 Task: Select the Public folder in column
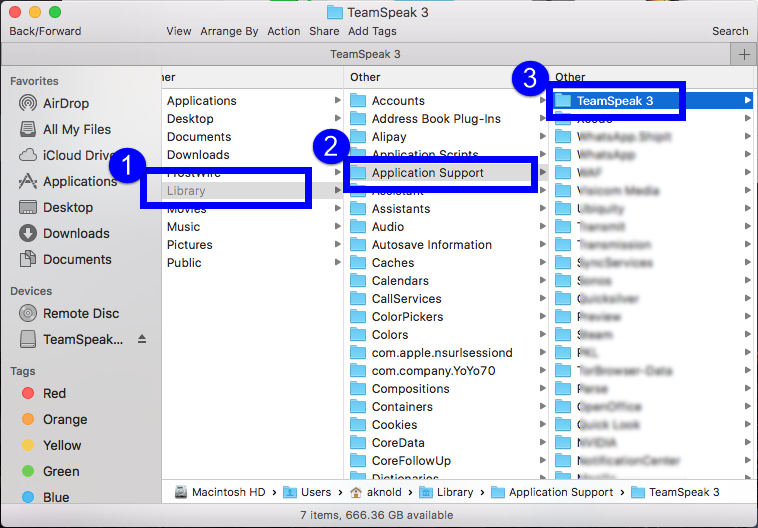click(252, 263)
